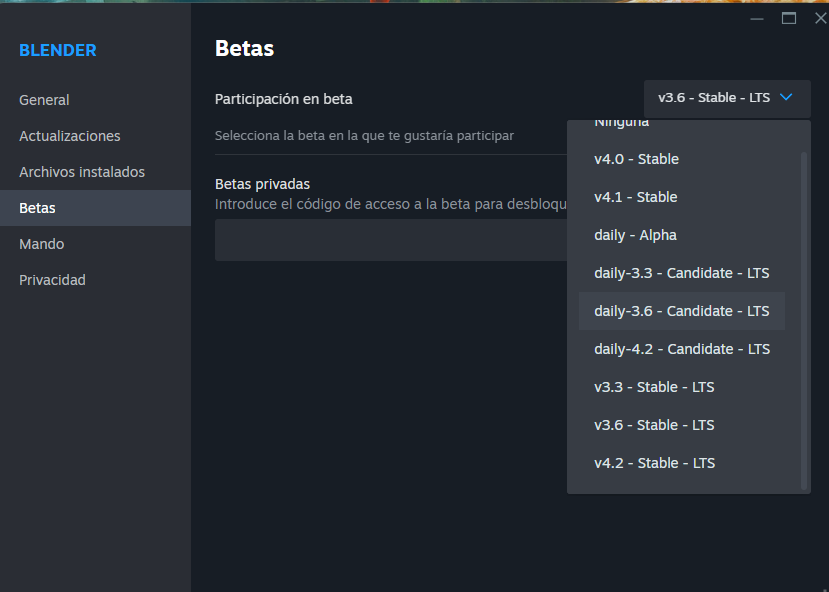Maximize the properties window
829x592 pixels.
[x=789, y=18]
